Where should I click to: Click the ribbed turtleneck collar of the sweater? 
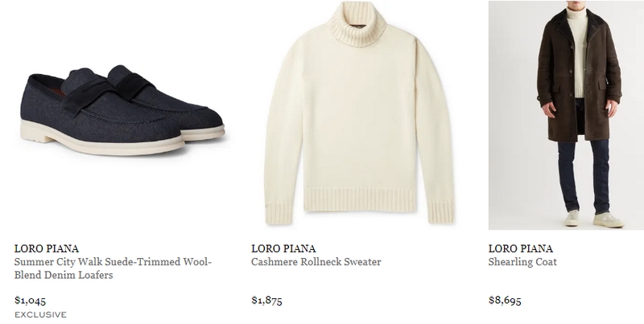(357, 24)
